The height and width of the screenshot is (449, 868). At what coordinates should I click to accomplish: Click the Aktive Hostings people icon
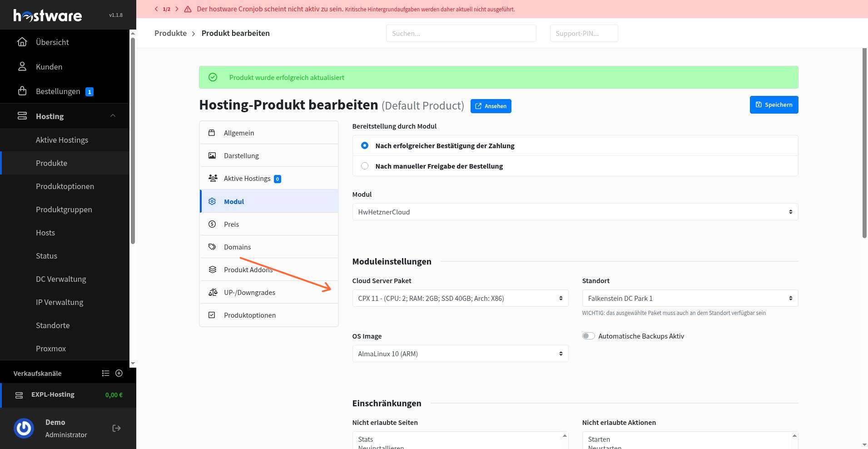[x=213, y=178]
